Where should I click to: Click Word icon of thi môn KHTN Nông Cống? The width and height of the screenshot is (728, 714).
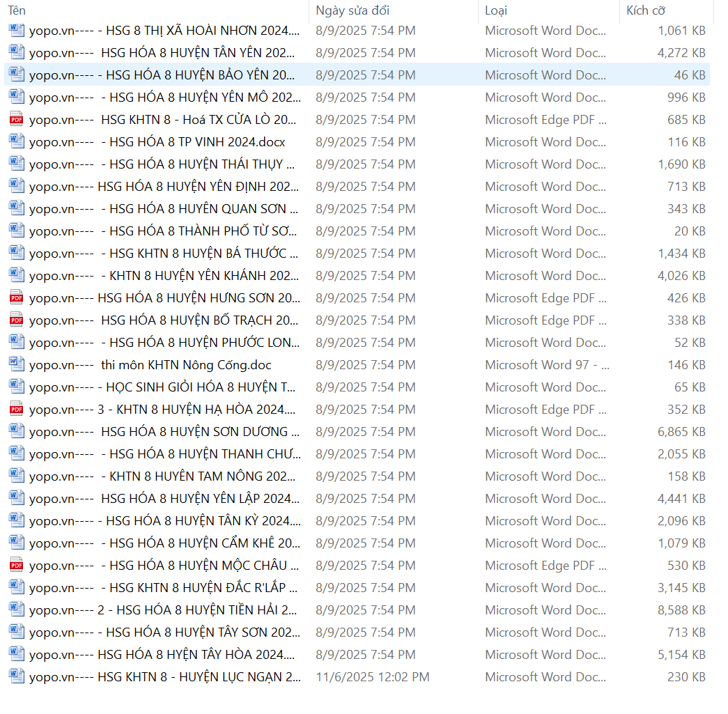(x=16, y=365)
